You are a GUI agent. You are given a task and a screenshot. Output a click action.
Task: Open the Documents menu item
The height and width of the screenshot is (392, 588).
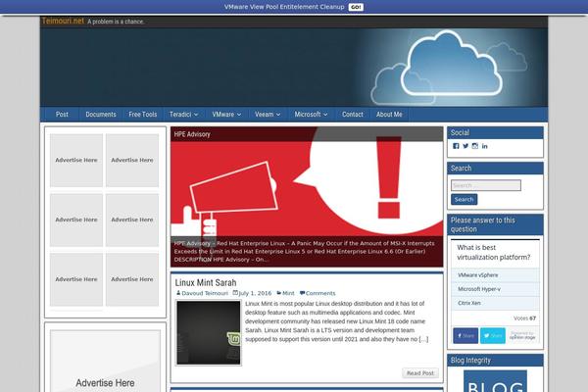point(101,115)
